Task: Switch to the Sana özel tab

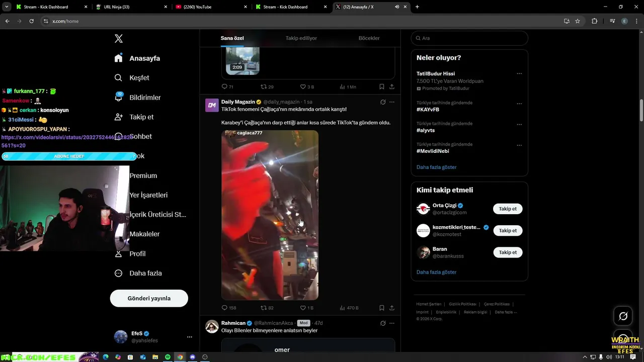Action: [232, 38]
